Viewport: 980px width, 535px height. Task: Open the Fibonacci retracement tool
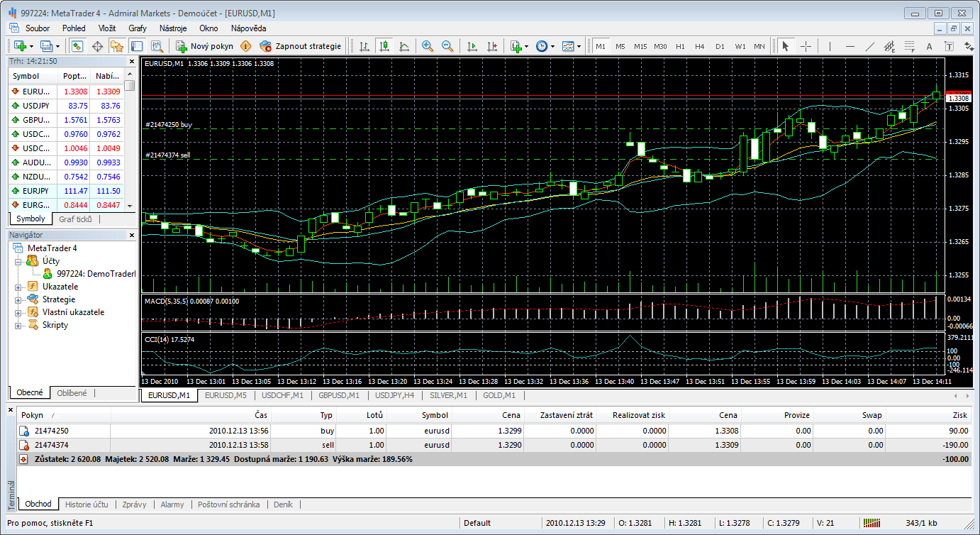[x=909, y=46]
